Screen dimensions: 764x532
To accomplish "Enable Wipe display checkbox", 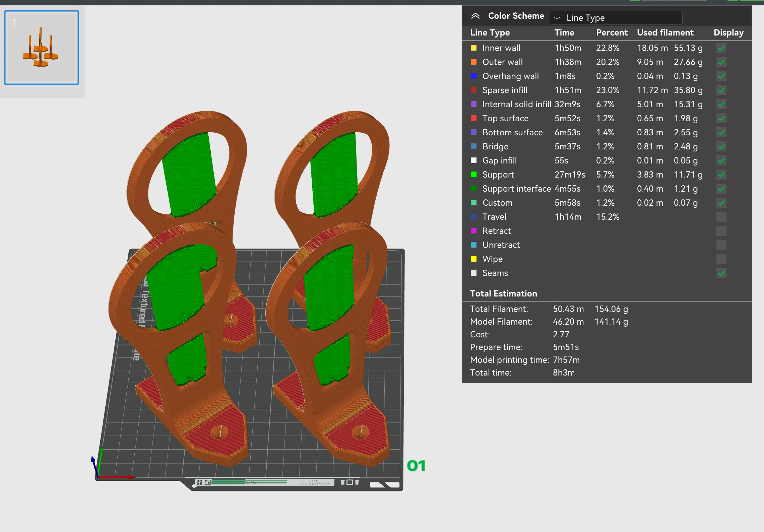I will coord(721,259).
